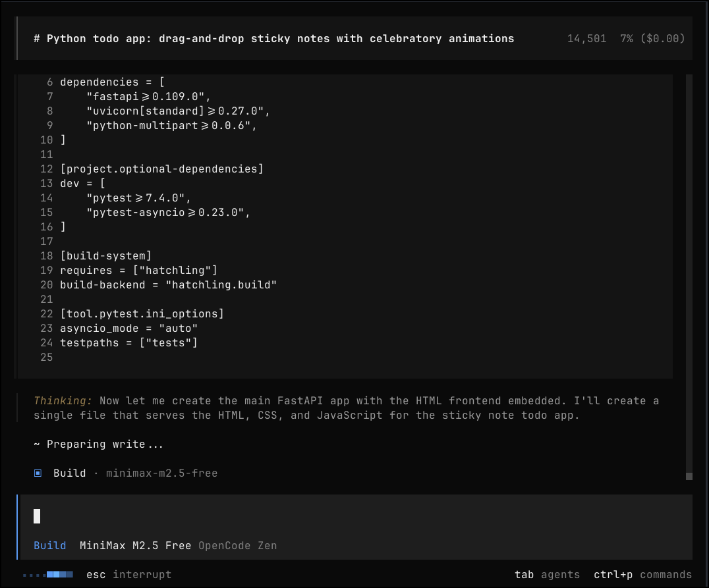Viewport: 709px width, 588px height.
Task: Click the token count 14,501 in the header
Action: tap(586, 38)
